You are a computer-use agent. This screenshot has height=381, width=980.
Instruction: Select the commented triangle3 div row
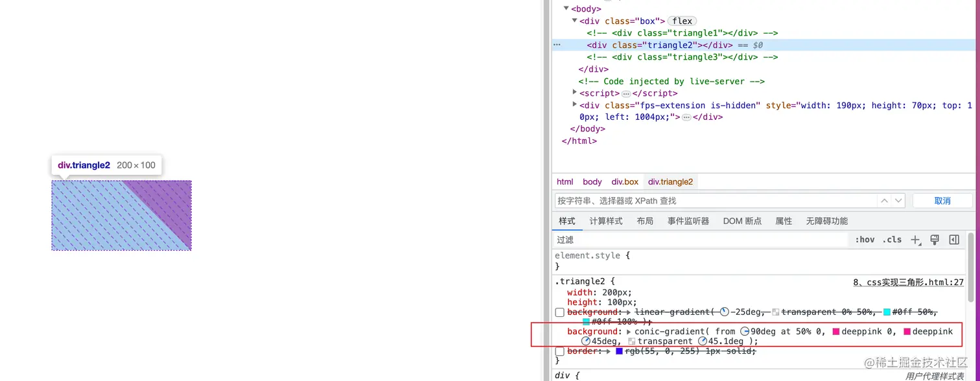[x=682, y=57]
